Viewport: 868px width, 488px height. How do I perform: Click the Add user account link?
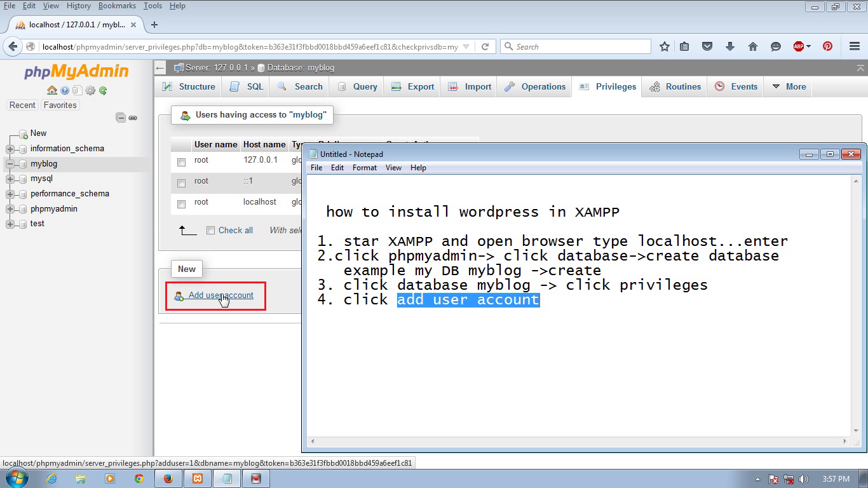(x=220, y=295)
